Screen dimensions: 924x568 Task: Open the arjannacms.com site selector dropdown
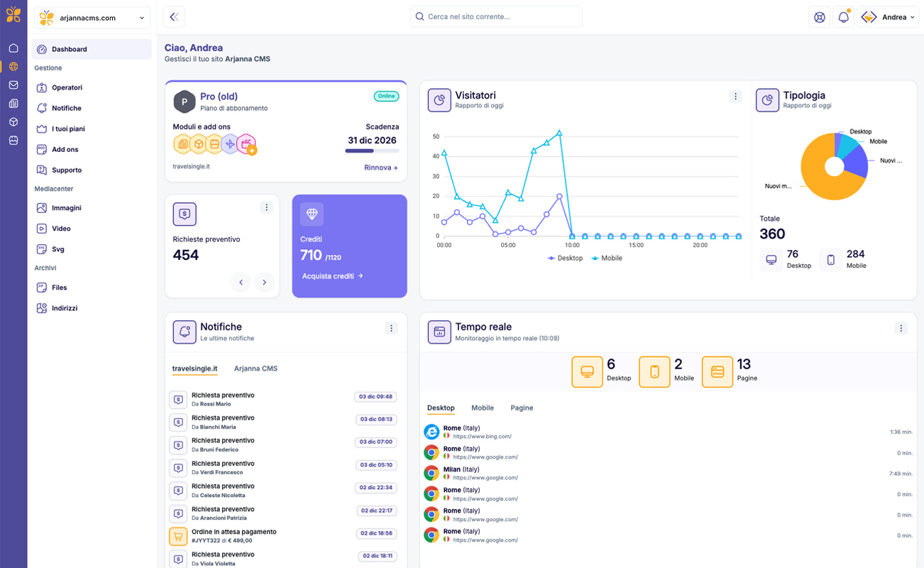[92, 18]
